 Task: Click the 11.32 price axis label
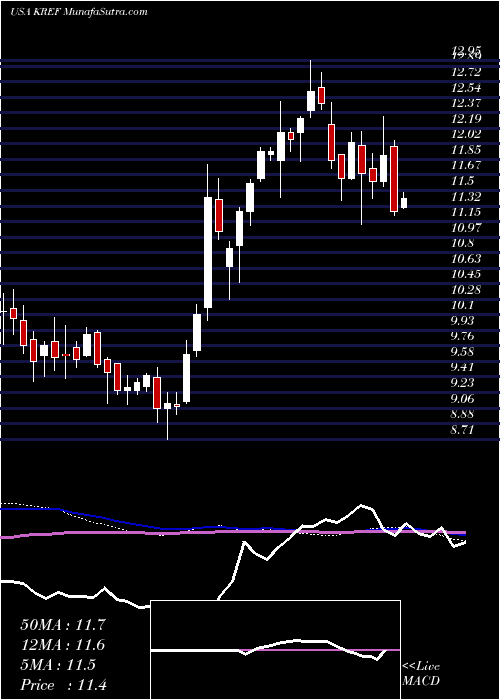(x=467, y=196)
